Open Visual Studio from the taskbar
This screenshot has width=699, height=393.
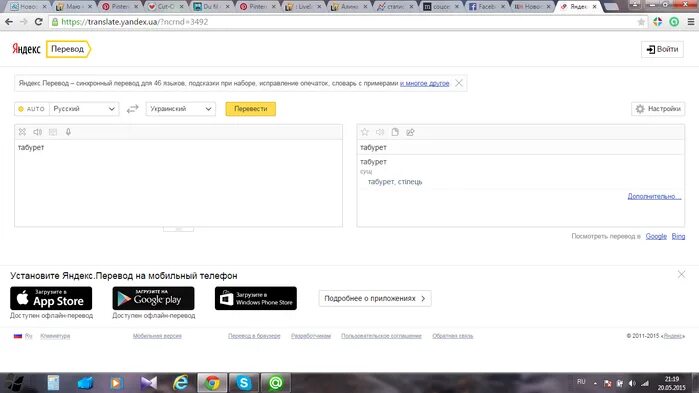click(x=148, y=383)
